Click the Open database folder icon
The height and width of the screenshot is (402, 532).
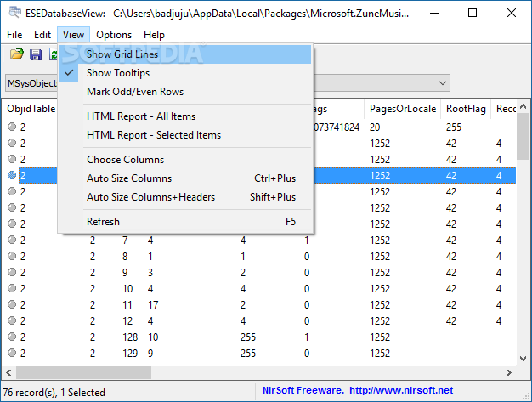coord(16,54)
